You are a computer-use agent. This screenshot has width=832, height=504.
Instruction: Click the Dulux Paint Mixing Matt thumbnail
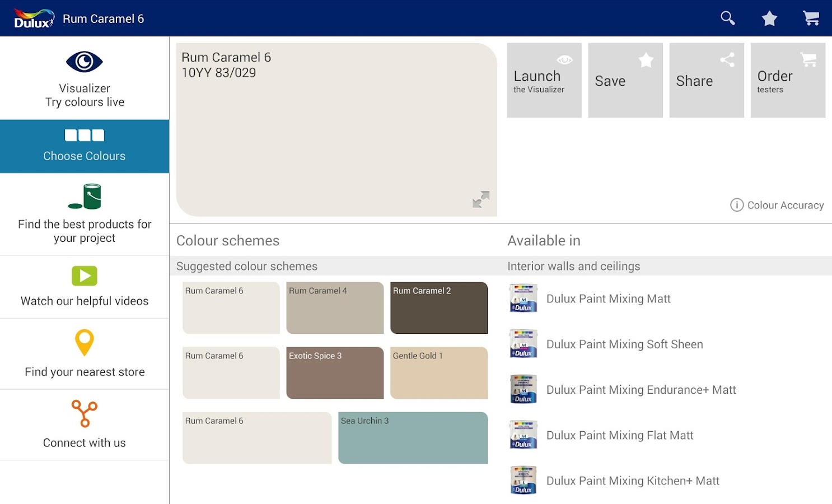coord(522,298)
